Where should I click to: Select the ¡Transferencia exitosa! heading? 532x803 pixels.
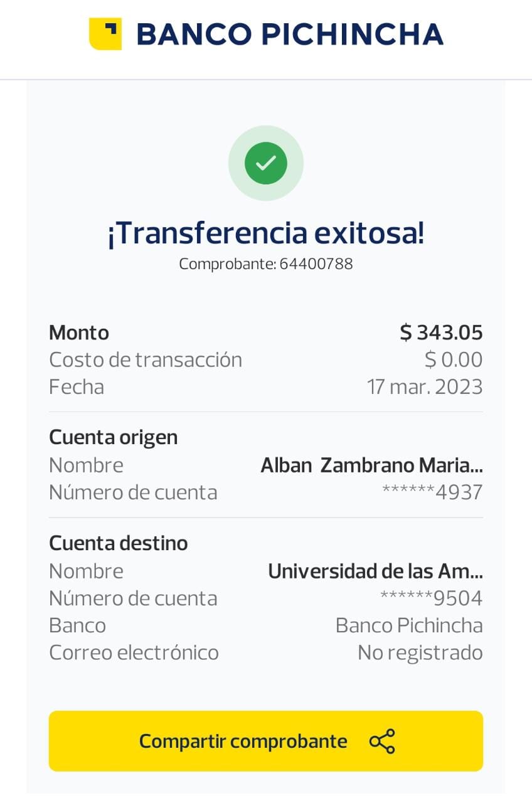click(x=266, y=233)
